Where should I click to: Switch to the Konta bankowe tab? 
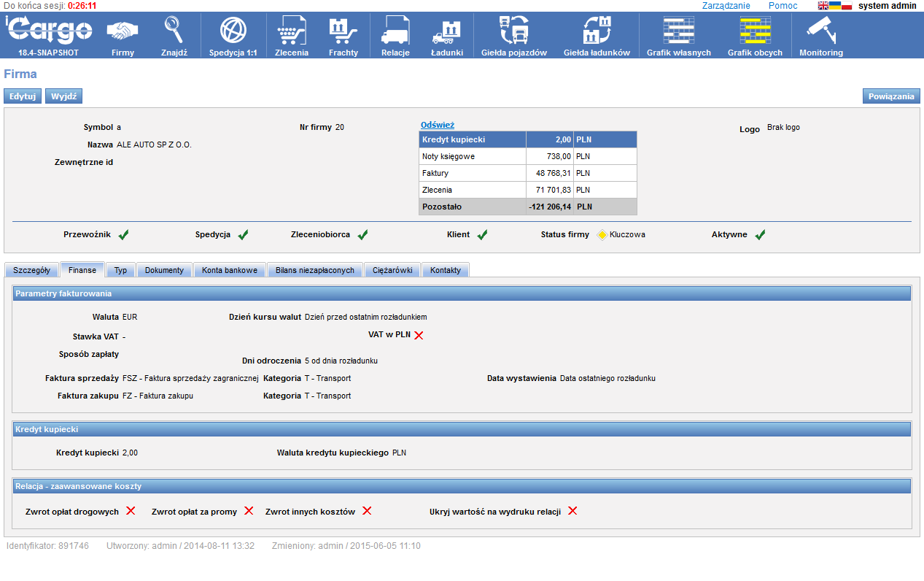[230, 270]
